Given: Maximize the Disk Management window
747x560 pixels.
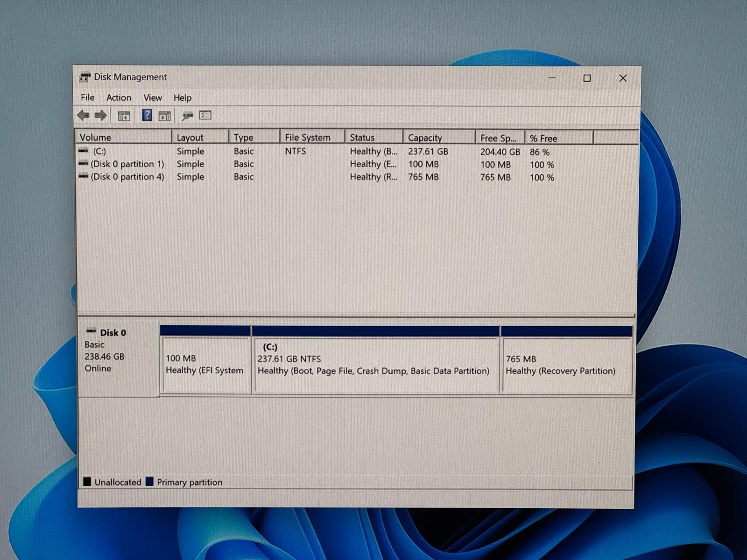Looking at the screenshot, I should (x=587, y=78).
